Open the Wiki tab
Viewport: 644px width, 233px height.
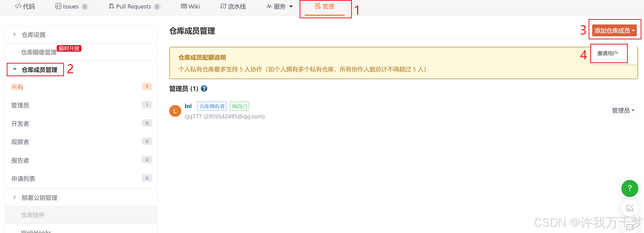tap(190, 6)
